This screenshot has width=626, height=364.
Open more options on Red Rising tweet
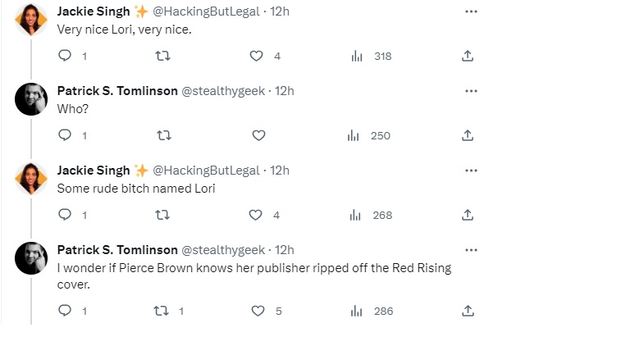471,250
